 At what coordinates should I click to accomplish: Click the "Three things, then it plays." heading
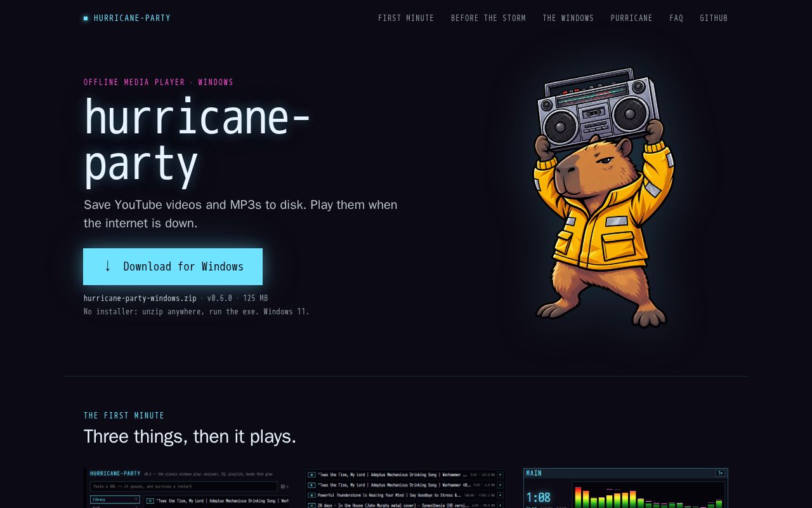pyautogui.click(x=190, y=437)
